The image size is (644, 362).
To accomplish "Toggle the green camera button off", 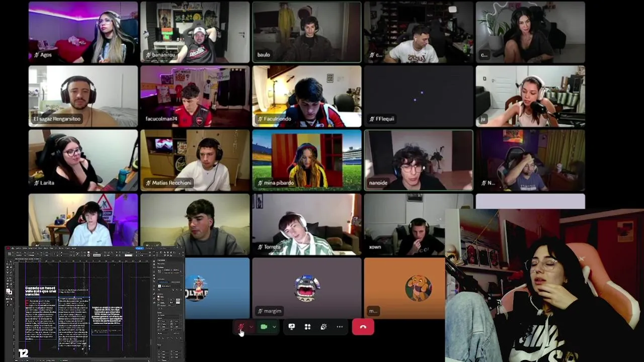I will tap(264, 327).
